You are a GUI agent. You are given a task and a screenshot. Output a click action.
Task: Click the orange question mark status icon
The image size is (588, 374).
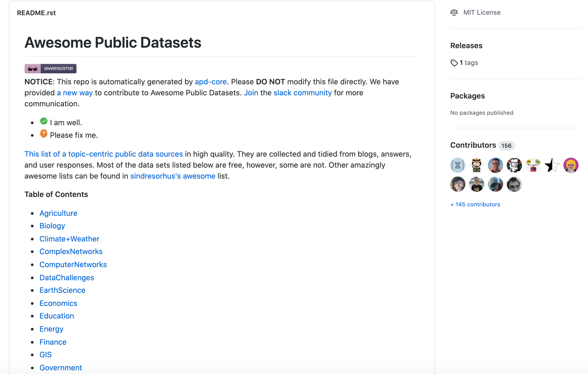coord(43,134)
